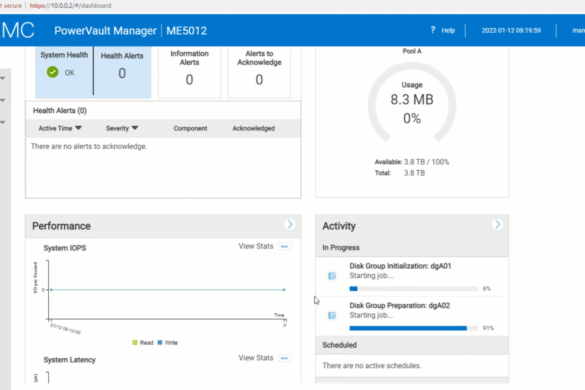Open Activity panel arrow icon
Screen dimensions: 585x390
tap(497, 224)
